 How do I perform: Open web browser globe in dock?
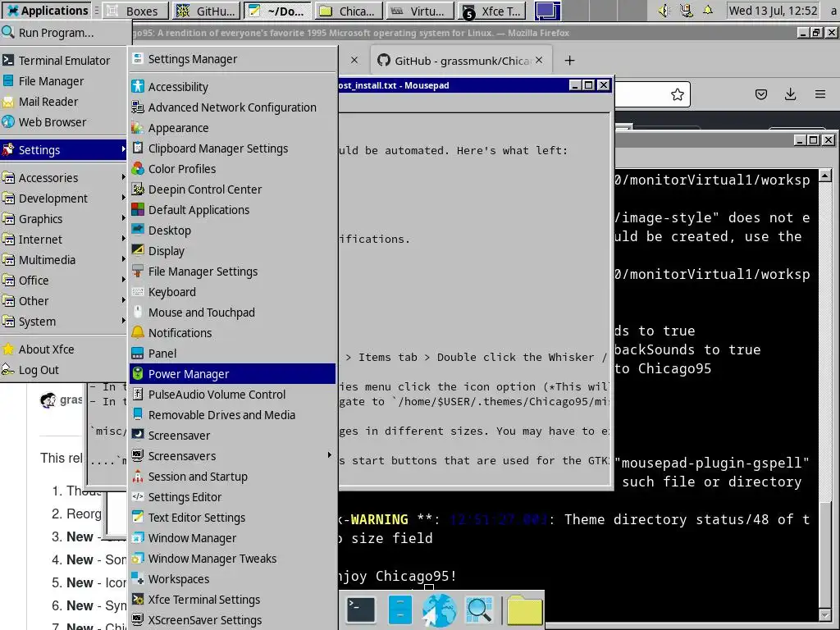(440, 609)
